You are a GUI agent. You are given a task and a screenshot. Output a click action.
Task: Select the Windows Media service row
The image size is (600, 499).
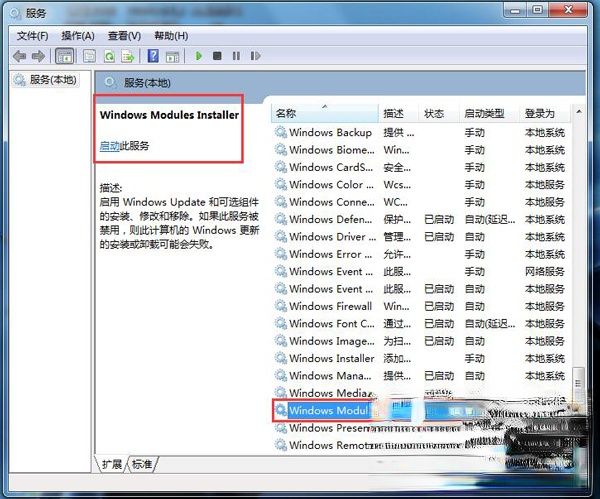click(421, 393)
